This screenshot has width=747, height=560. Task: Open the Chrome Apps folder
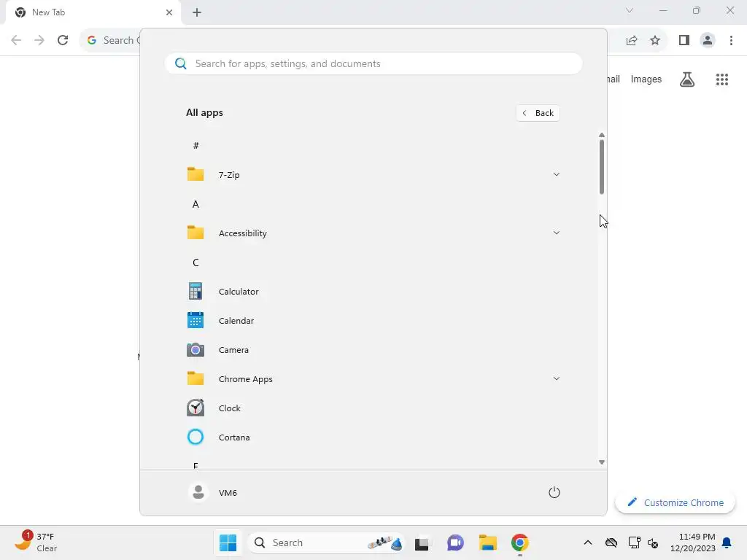point(373,379)
